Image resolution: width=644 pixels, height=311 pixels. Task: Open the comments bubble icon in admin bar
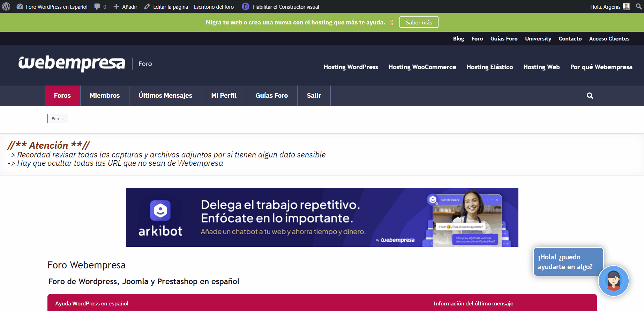click(x=97, y=7)
